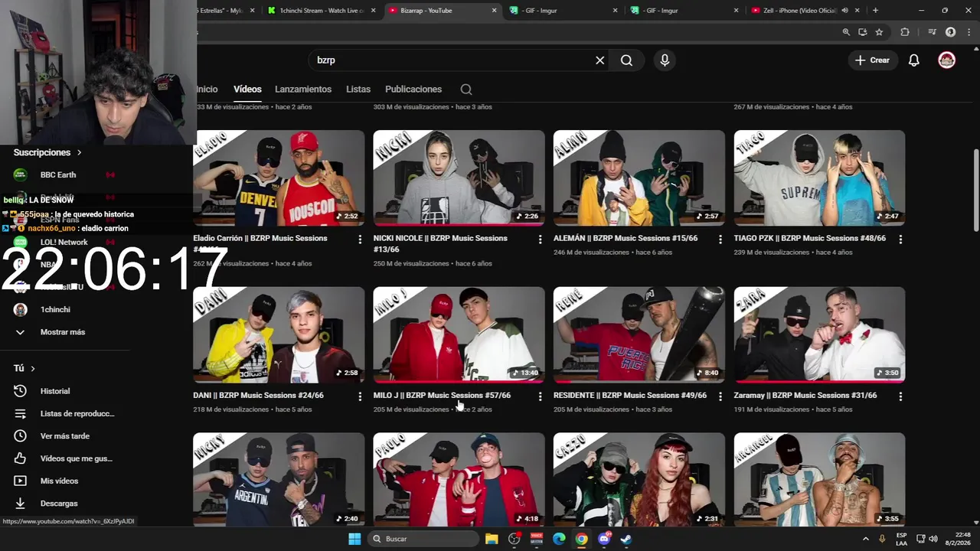The image size is (980, 551).
Task: Click the page vertical scrollbar thumb
Action: [x=975, y=190]
